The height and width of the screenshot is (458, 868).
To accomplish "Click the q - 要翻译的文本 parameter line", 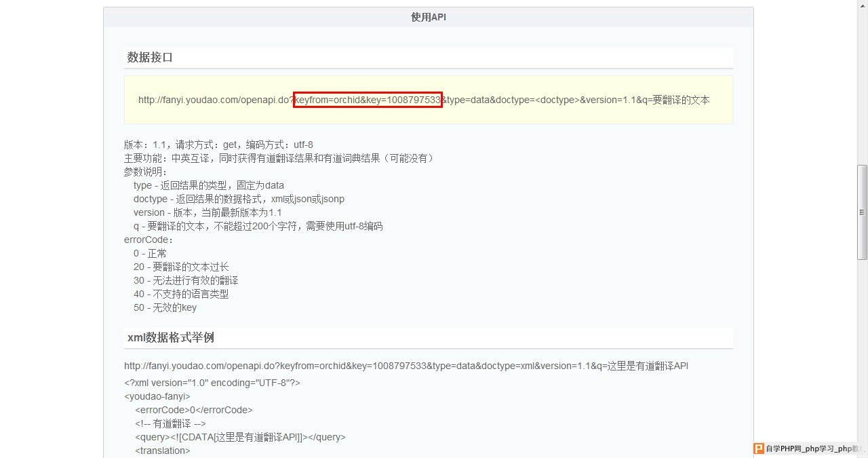I will pyautogui.click(x=258, y=226).
